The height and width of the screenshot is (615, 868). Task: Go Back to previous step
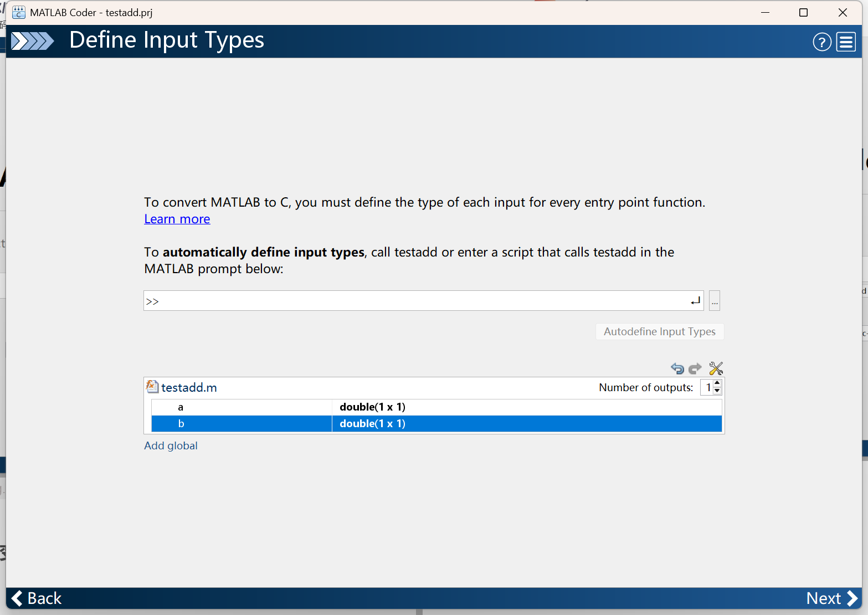click(37, 598)
